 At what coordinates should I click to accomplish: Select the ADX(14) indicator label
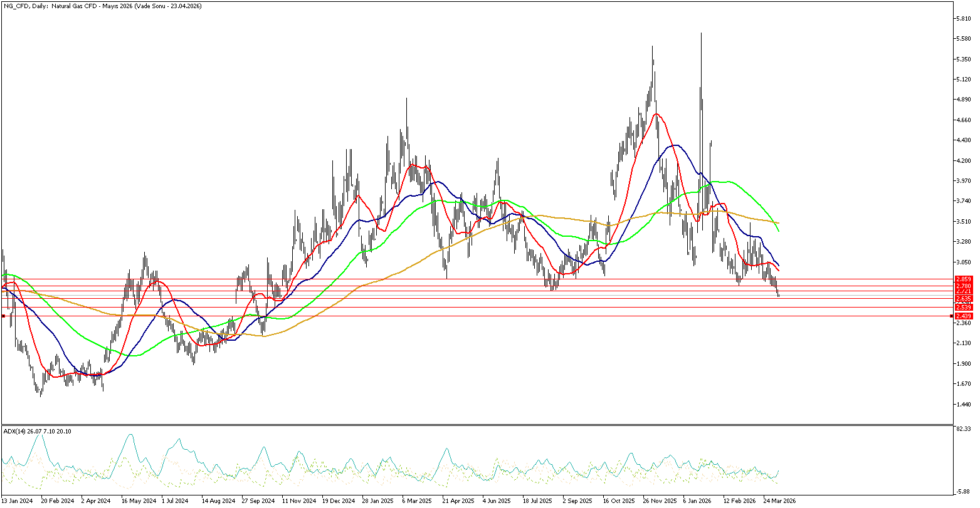37,431
